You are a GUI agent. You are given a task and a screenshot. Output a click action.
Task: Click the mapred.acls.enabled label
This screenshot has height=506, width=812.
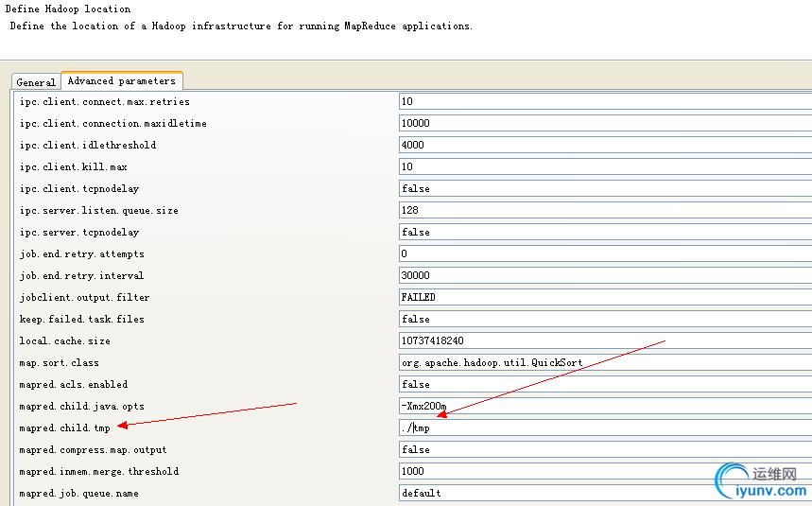[74, 385]
